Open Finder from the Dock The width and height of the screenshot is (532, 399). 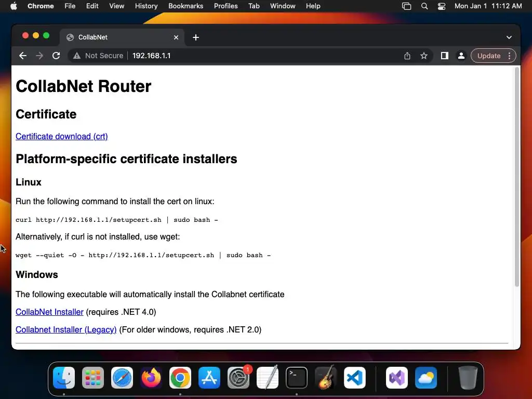coord(64,378)
